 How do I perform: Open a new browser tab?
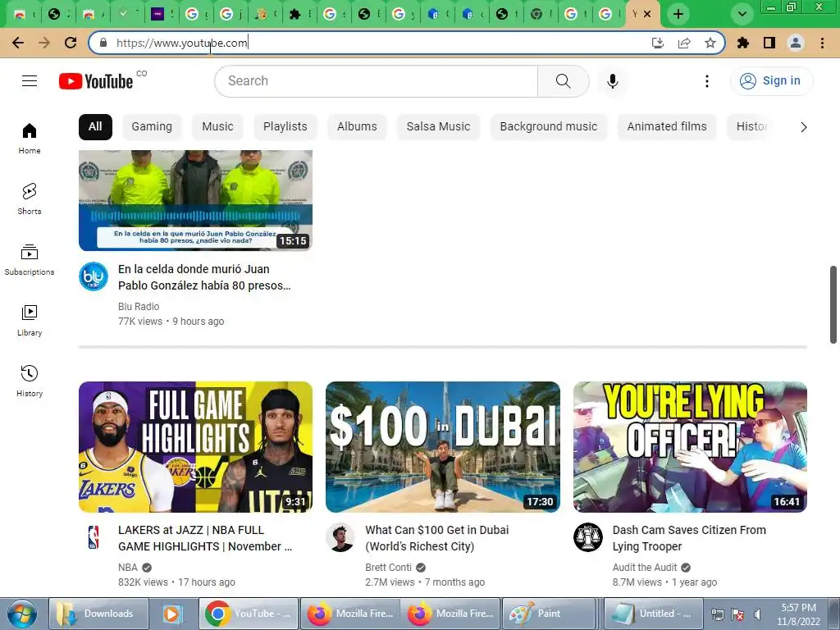pyautogui.click(x=678, y=14)
